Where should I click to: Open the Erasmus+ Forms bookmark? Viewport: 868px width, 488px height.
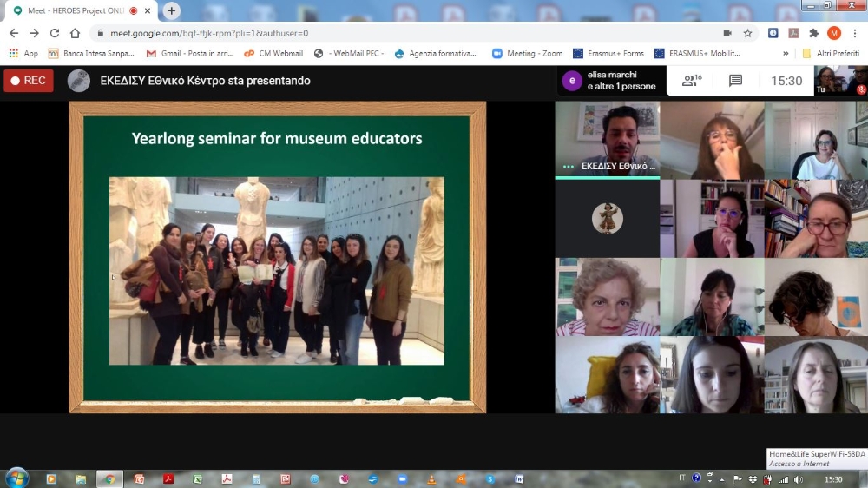pos(608,53)
